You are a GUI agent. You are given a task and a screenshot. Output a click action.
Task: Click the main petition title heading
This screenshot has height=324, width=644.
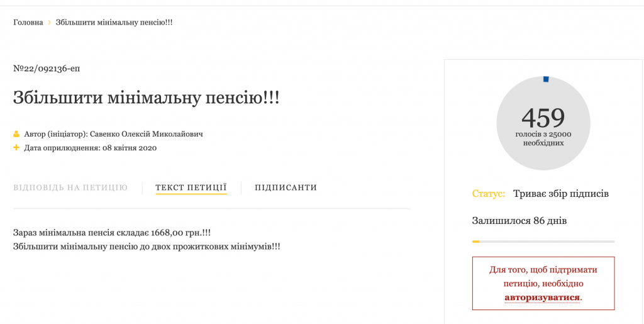point(147,98)
